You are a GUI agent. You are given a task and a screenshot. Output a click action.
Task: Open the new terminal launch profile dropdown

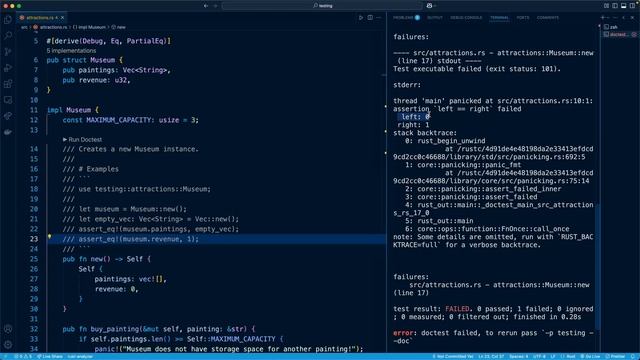(608, 18)
